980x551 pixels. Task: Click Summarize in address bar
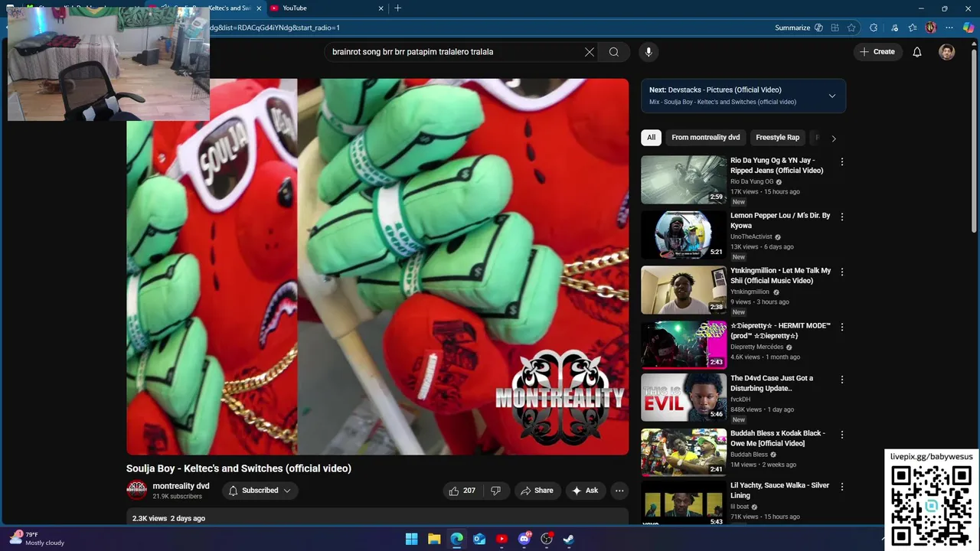[792, 28]
